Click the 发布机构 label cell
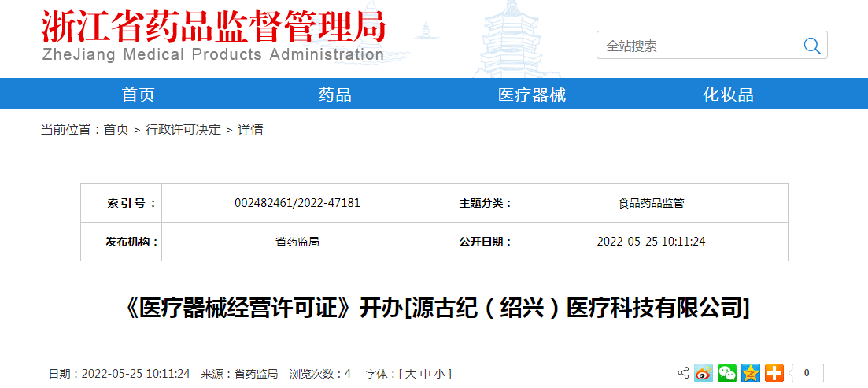This screenshot has height=388, width=868. (x=121, y=242)
